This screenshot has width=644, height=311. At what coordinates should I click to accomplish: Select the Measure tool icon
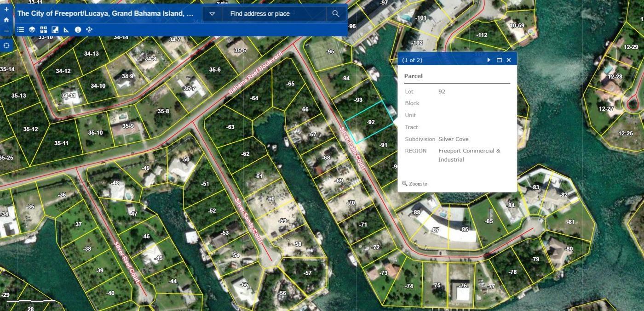coord(66,30)
